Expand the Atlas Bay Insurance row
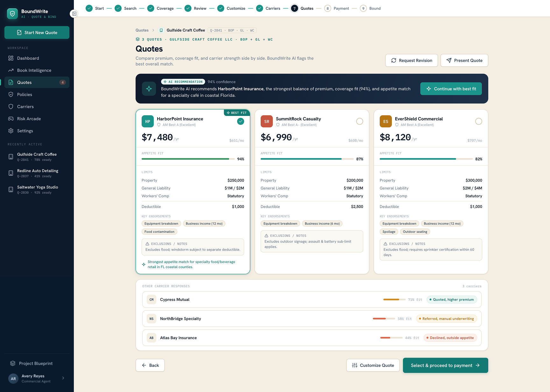Viewport: 550px width, 392px height. [x=312, y=338]
